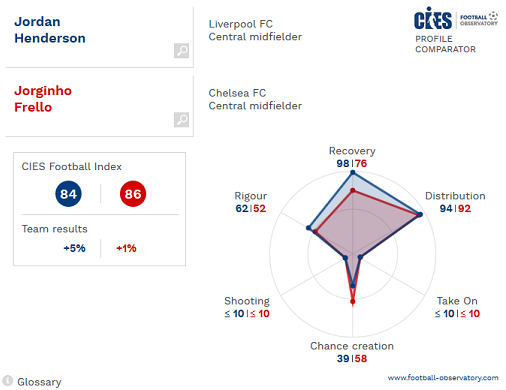Click the blue Recovery data point on radar
The height and width of the screenshot is (390, 506).
(353, 173)
